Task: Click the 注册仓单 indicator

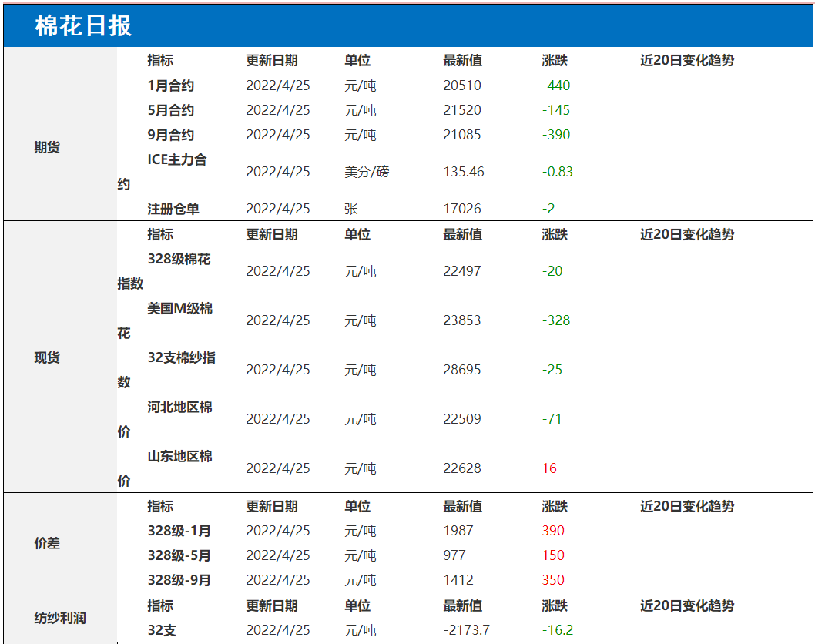Action: tap(173, 209)
